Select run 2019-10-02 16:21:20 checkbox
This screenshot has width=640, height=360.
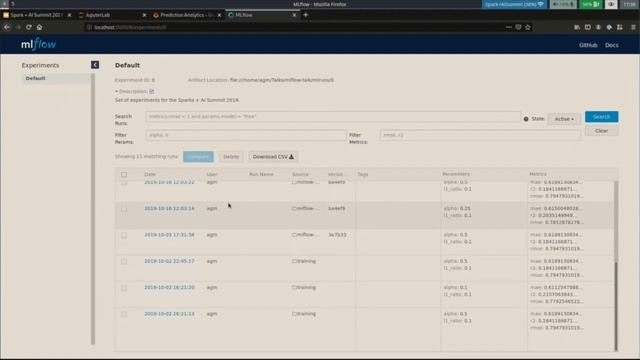[x=124, y=288]
